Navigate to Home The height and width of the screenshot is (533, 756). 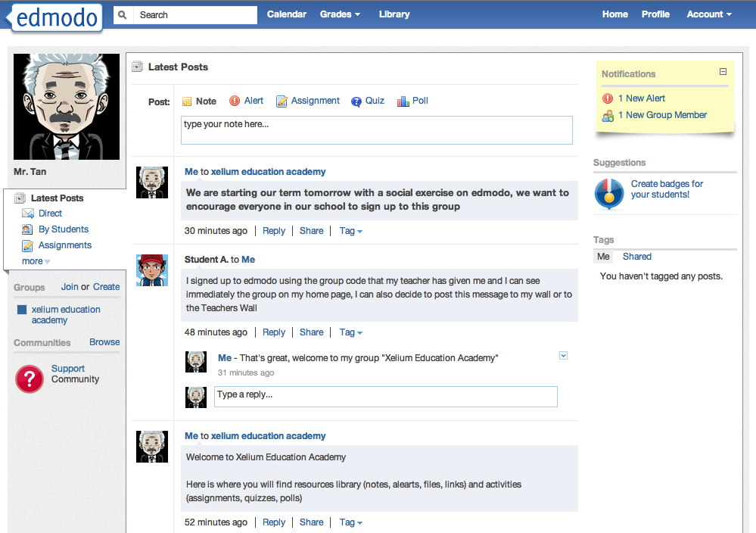(614, 14)
